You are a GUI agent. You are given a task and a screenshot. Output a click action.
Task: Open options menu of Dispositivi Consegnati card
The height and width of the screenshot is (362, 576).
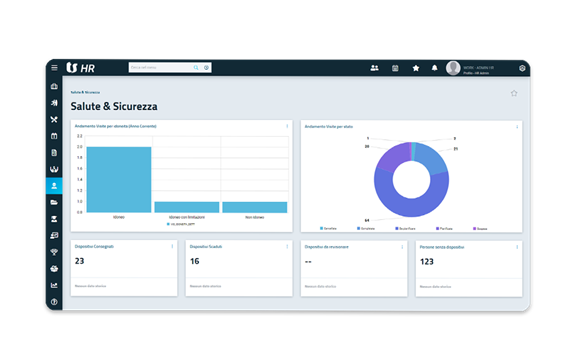point(172,246)
